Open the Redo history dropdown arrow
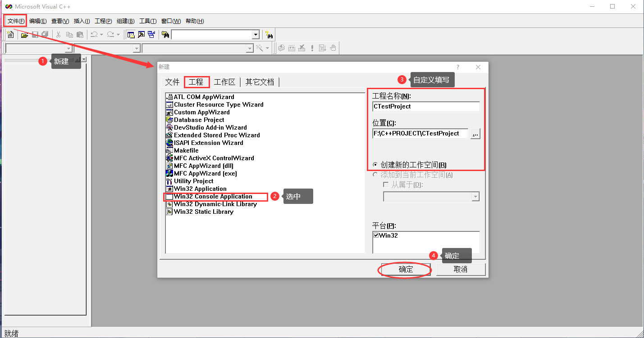The image size is (644, 338). click(118, 35)
